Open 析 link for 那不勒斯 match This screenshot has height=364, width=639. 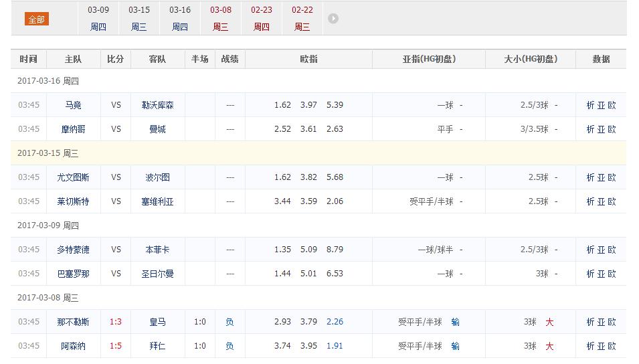point(591,322)
